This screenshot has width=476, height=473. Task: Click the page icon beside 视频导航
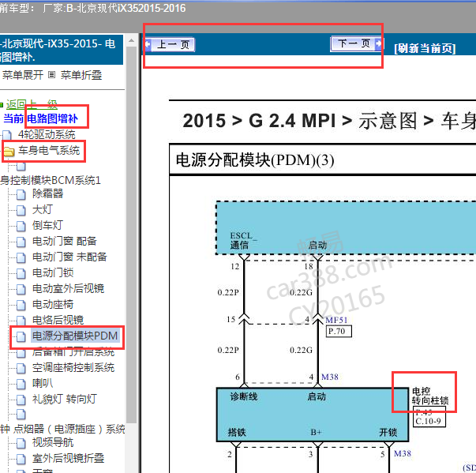point(21,443)
